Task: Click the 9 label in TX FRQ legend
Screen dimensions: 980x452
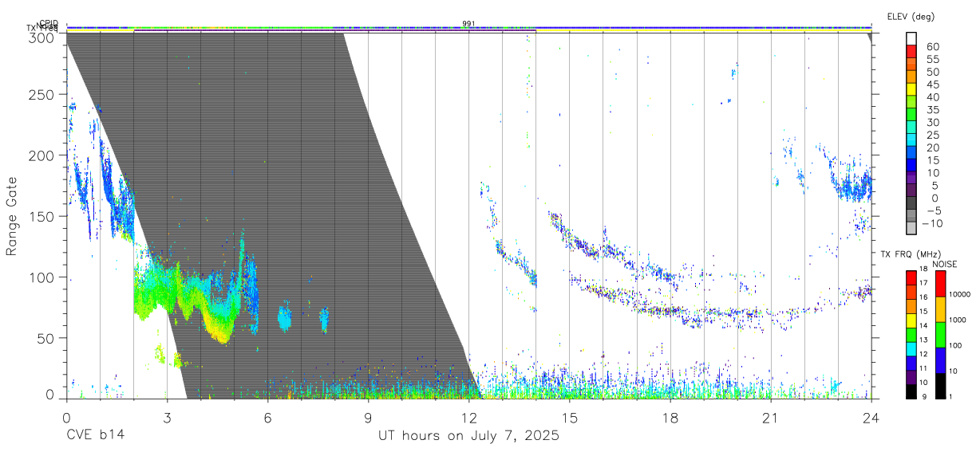Action: pos(925,396)
